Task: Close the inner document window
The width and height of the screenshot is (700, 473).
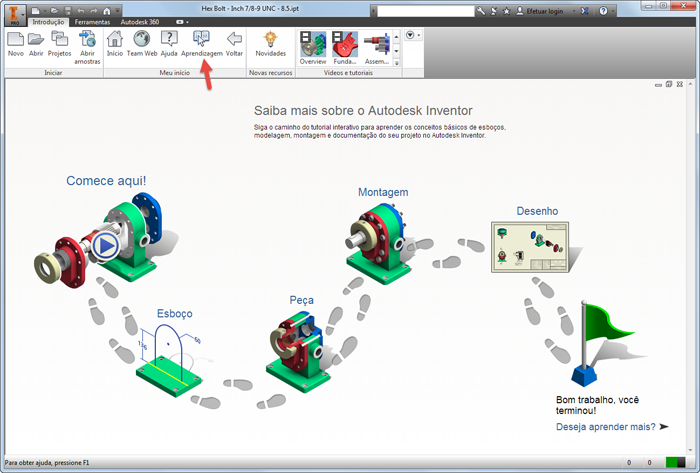Action: point(679,84)
